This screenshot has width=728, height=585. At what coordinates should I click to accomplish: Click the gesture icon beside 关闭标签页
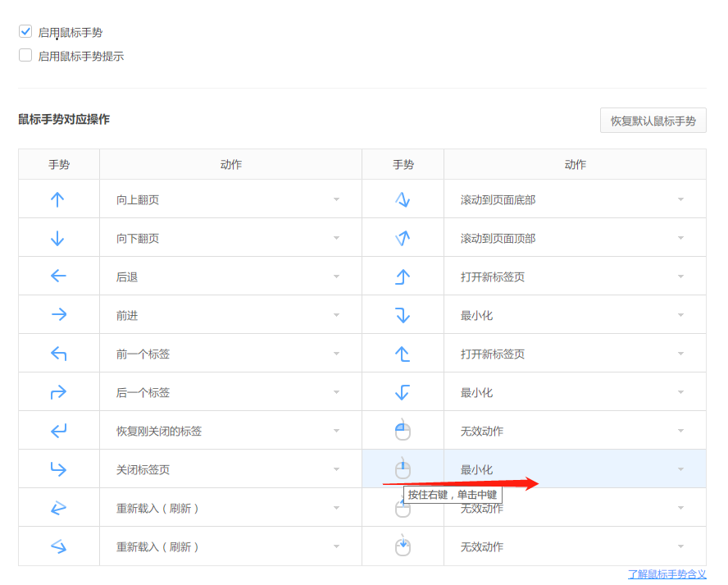pyautogui.click(x=57, y=469)
